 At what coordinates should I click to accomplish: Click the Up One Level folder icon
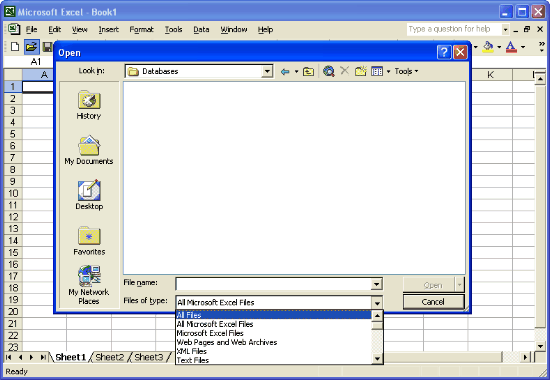coord(308,72)
